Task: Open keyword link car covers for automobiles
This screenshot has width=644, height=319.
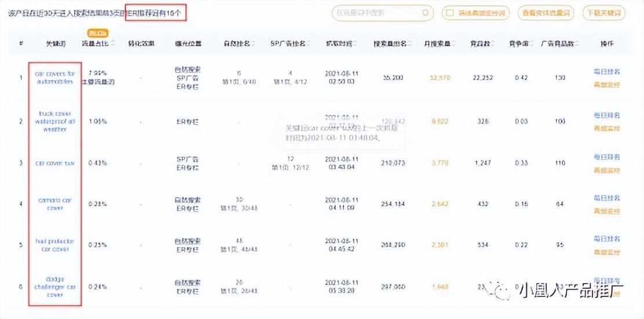Action: click(54, 78)
